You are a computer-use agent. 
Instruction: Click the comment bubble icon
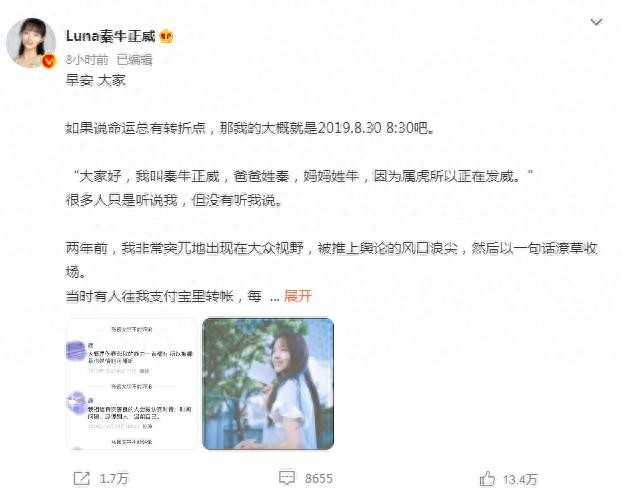(287, 478)
